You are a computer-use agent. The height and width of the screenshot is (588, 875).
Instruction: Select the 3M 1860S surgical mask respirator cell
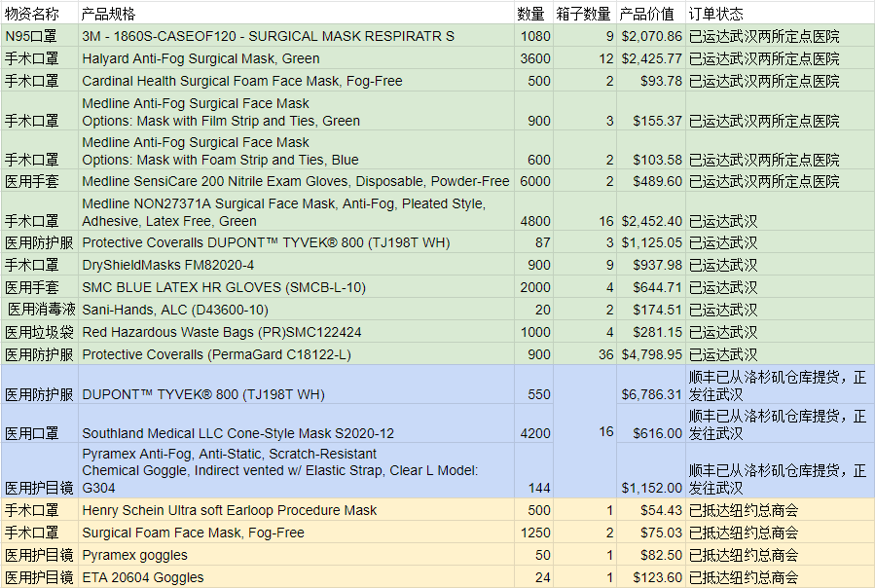[x=296, y=36]
